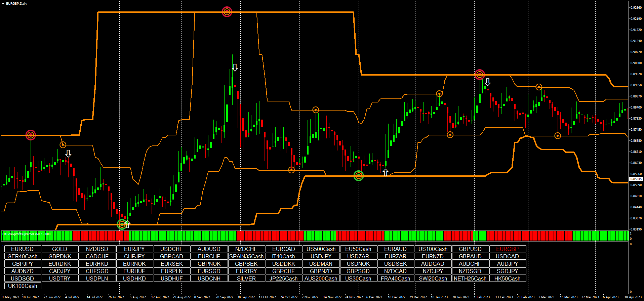Screen dimensions: 644x301
Task: Open the highlighted red EURGBP symbol button
Action: (507, 249)
